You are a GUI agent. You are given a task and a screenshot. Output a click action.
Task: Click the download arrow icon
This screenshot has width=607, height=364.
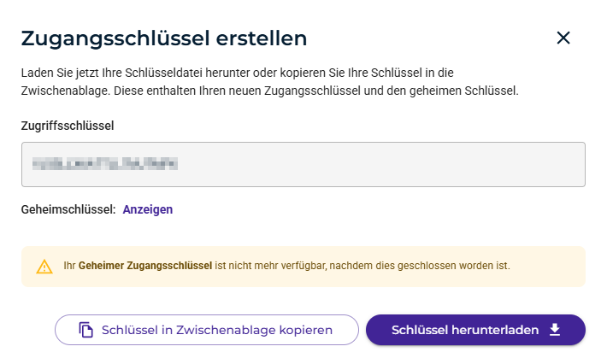[554, 330]
